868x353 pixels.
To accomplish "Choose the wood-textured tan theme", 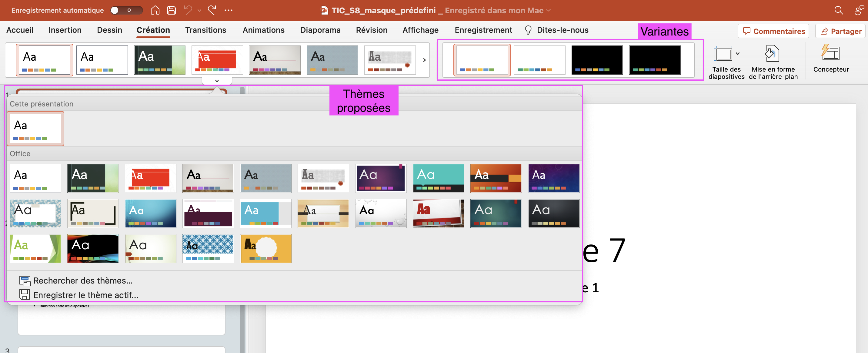I will [323, 213].
